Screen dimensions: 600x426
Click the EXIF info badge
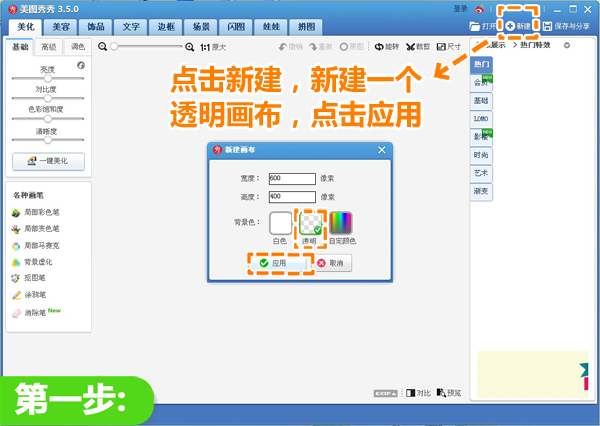coord(385,393)
